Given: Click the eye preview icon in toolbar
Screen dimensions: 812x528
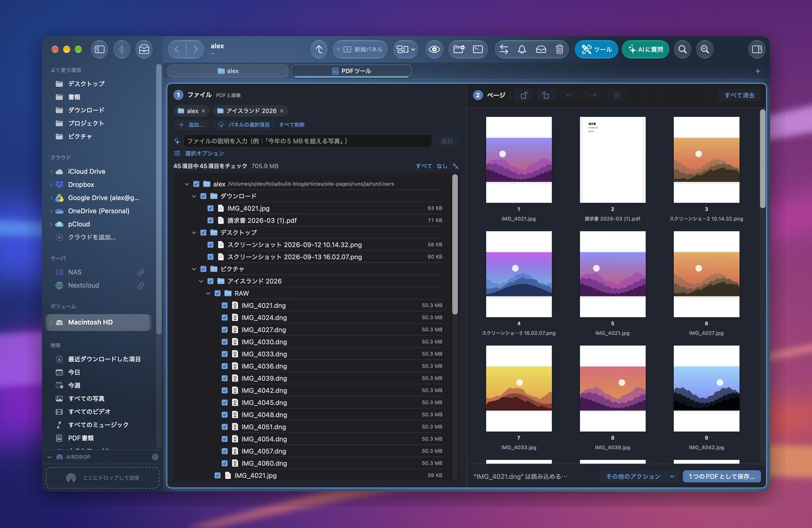Looking at the screenshot, I should 434,49.
